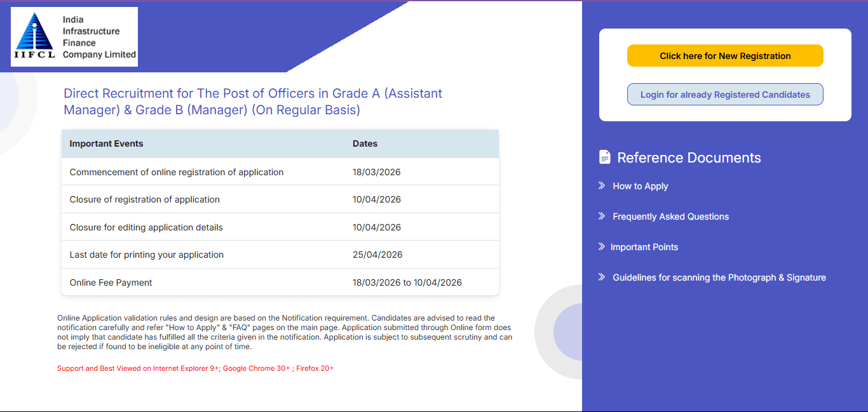This screenshot has height=412, width=868.
Task: Expand the How to Apply section
Action: point(640,186)
